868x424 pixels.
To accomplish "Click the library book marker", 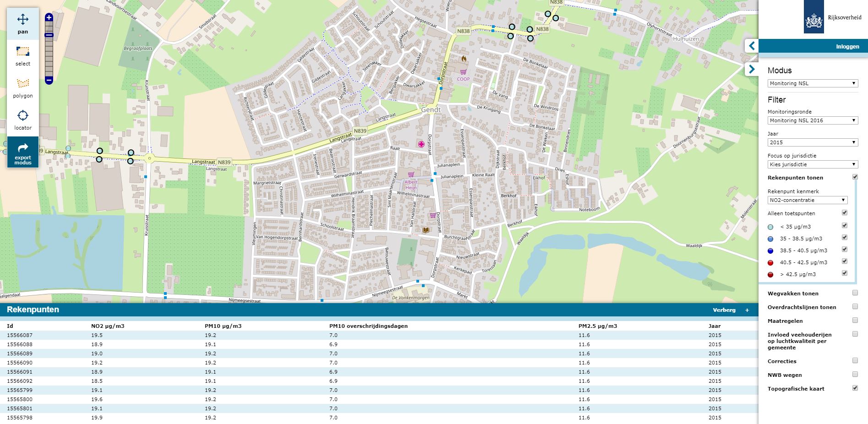I will [426, 230].
